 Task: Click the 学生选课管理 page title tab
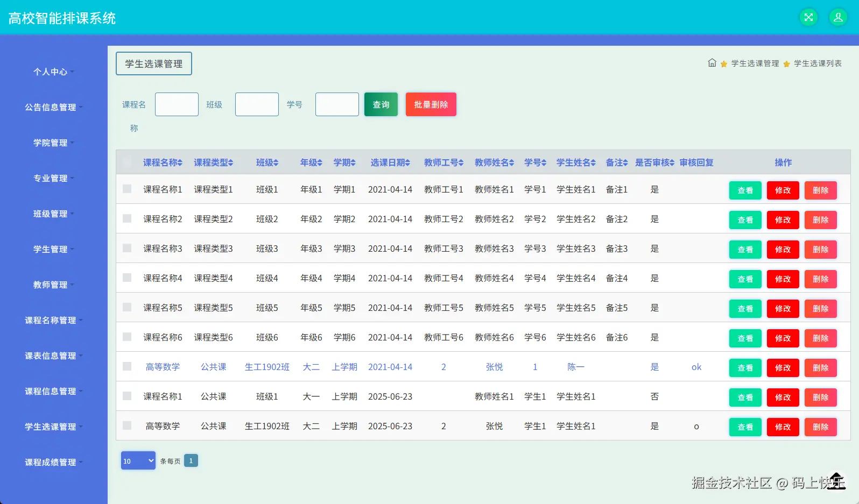(154, 63)
